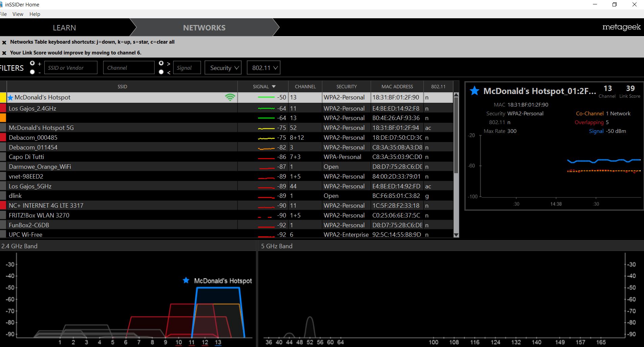Click into the Signal filter field
Screen dimensions: 644x347
[x=187, y=68]
